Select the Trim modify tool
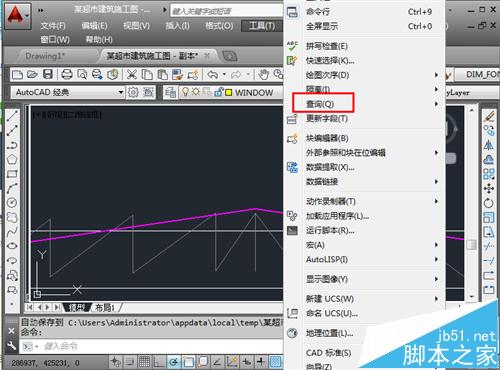Viewport: 500px width, 370px height. 489,246
